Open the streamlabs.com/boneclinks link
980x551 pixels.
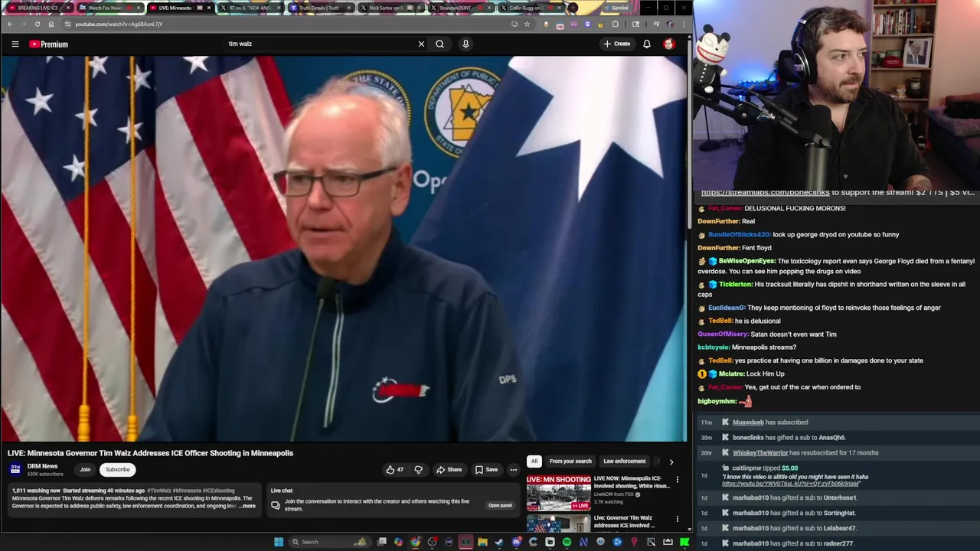[766, 193]
